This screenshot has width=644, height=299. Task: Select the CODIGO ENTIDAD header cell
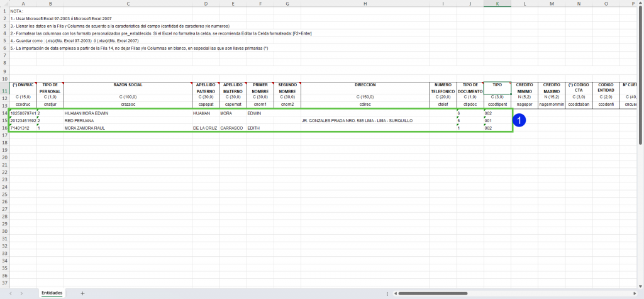click(x=606, y=88)
